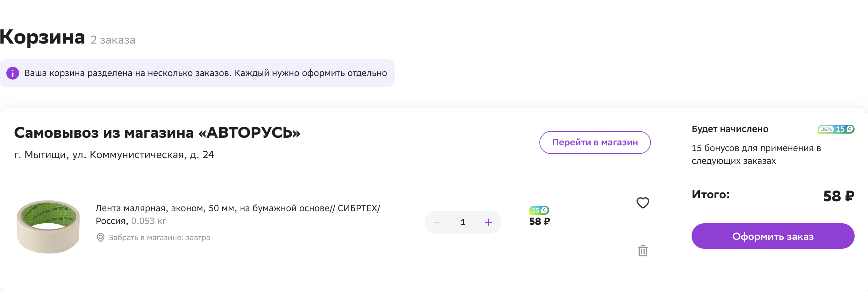Open the Лента малярная product title link
The height and width of the screenshot is (292, 868).
coord(238,214)
